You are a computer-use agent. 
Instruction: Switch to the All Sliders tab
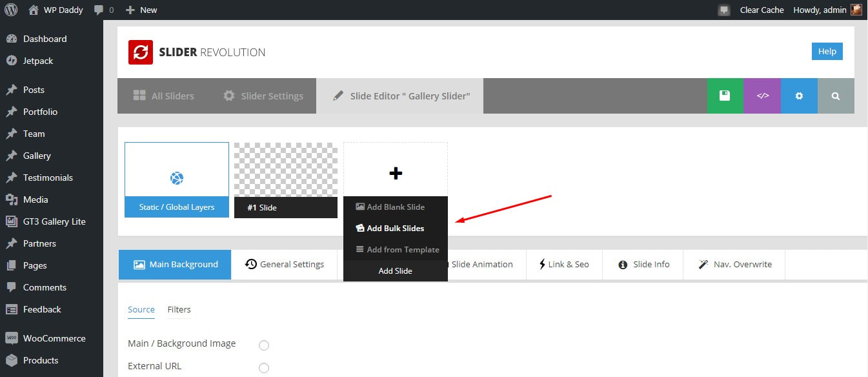[x=163, y=96]
